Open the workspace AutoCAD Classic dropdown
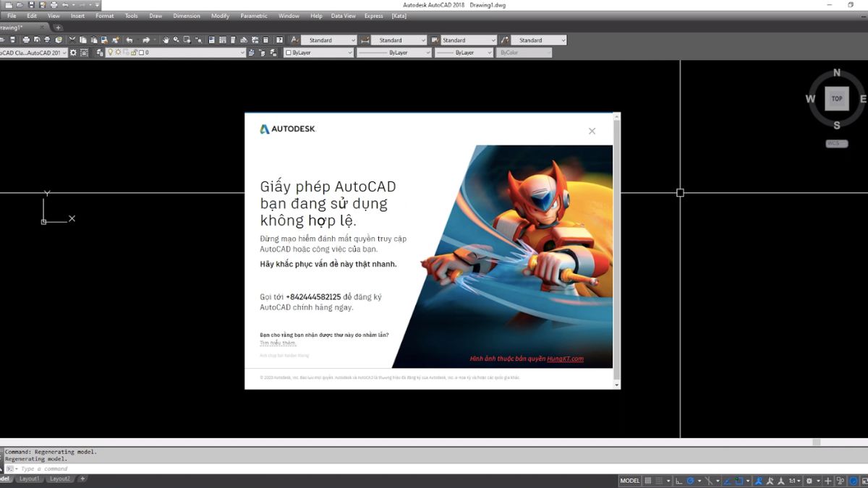 click(x=33, y=52)
